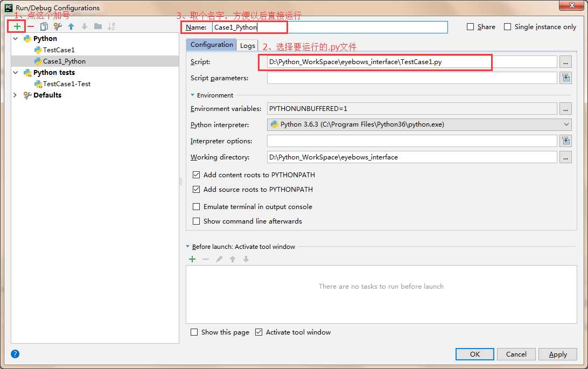The height and width of the screenshot is (369, 588).
Task: Move the Before launch task down
Action: (246, 259)
